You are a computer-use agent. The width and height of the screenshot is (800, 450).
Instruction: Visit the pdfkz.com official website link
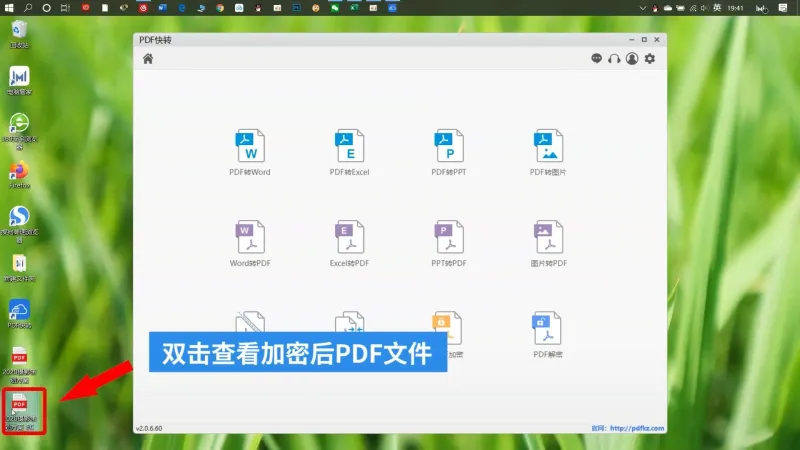click(637, 428)
